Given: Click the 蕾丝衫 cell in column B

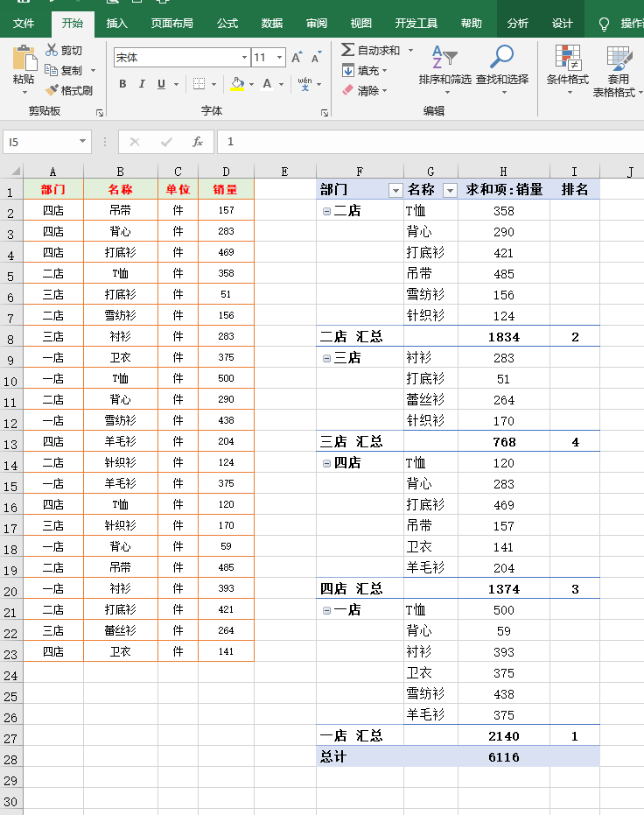Looking at the screenshot, I should point(121,630).
